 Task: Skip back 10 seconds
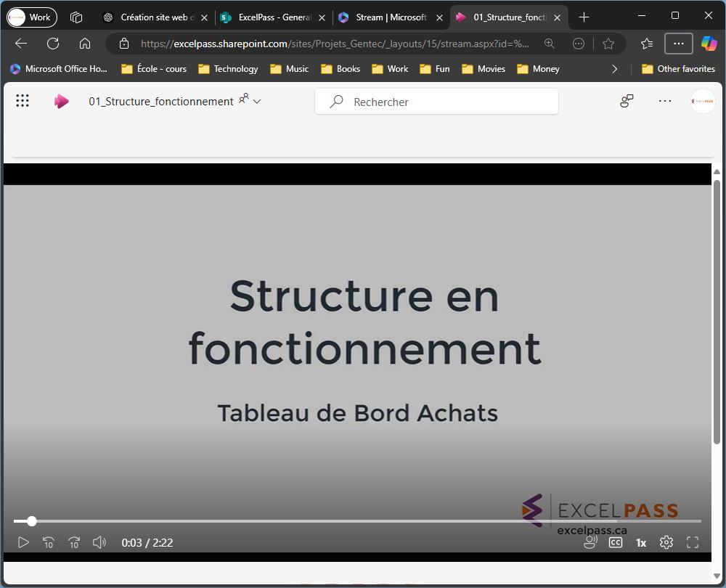(x=49, y=542)
